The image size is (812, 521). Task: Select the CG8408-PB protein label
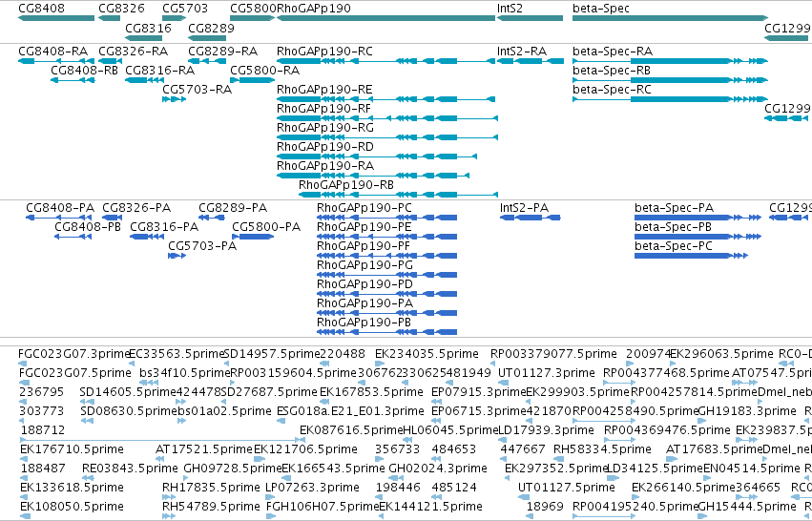pyautogui.click(x=88, y=227)
